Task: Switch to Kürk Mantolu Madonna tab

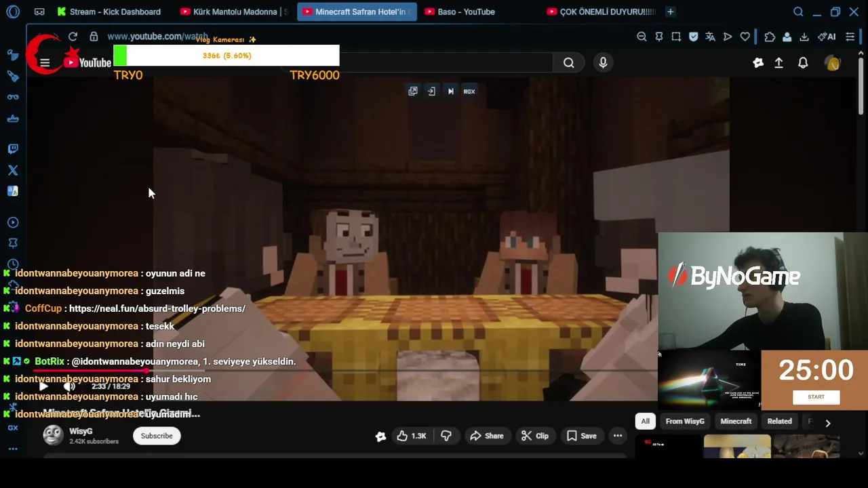Action: coord(234,12)
